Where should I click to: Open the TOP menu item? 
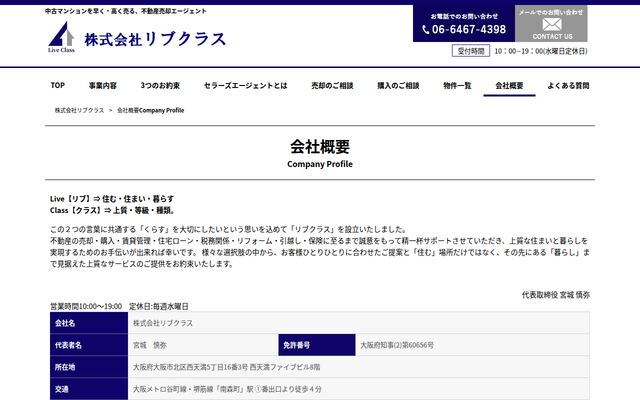tap(58, 85)
